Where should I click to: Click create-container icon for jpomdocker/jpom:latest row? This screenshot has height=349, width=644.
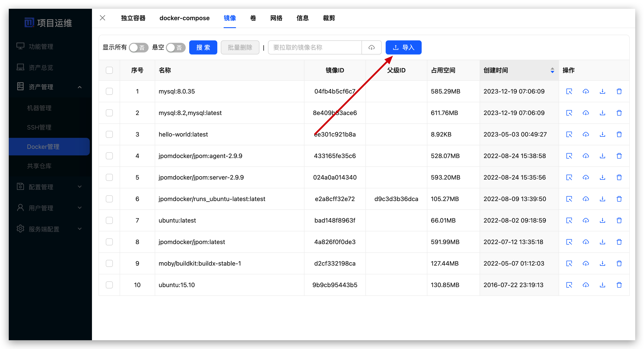[569, 242]
